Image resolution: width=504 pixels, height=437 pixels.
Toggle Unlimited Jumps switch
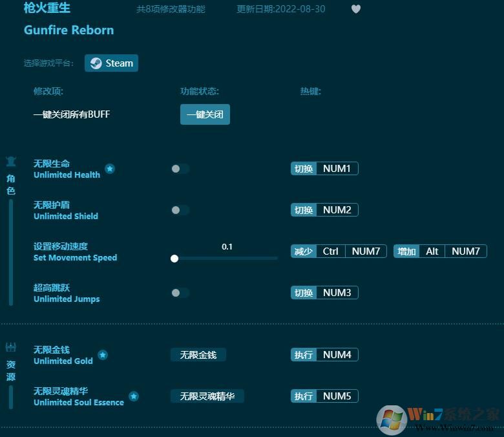pos(180,293)
